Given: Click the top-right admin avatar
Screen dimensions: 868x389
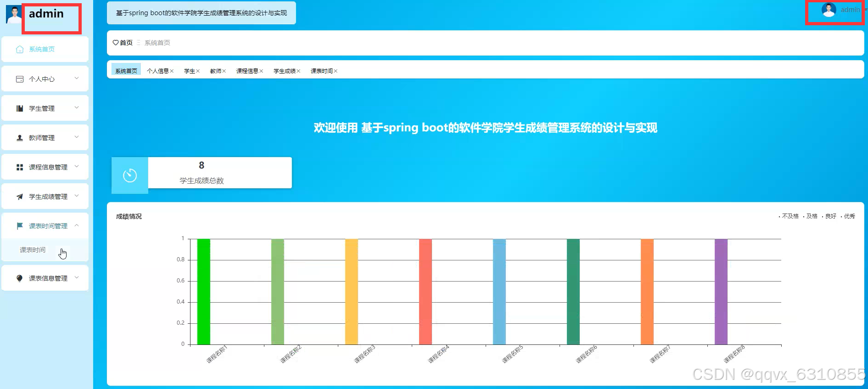Looking at the screenshot, I should coord(829,10).
